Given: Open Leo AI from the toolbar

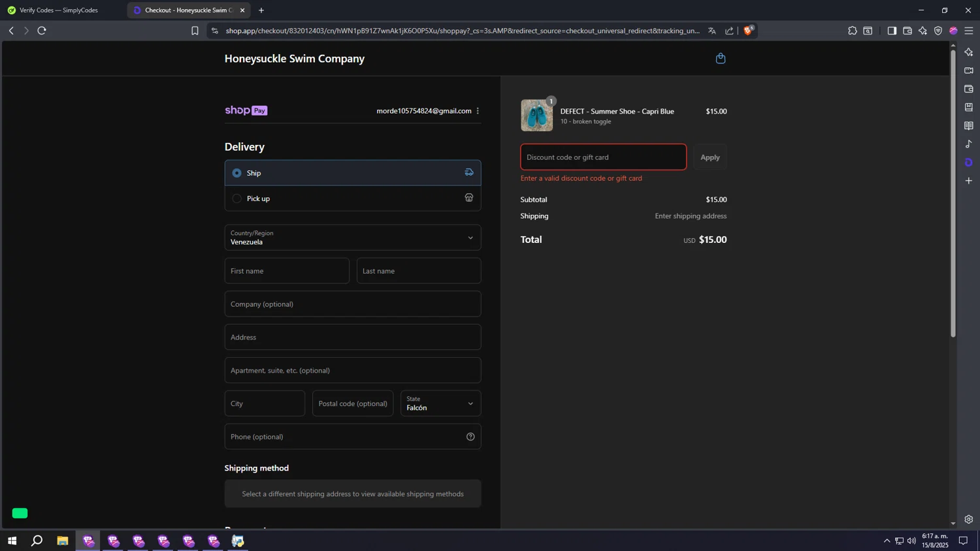Looking at the screenshot, I should click(923, 31).
